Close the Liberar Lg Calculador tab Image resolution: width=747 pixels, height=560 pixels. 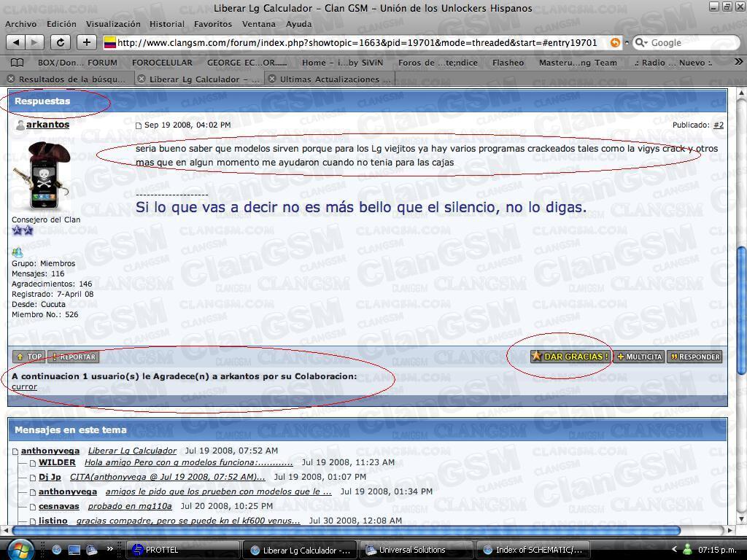click(142, 79)
